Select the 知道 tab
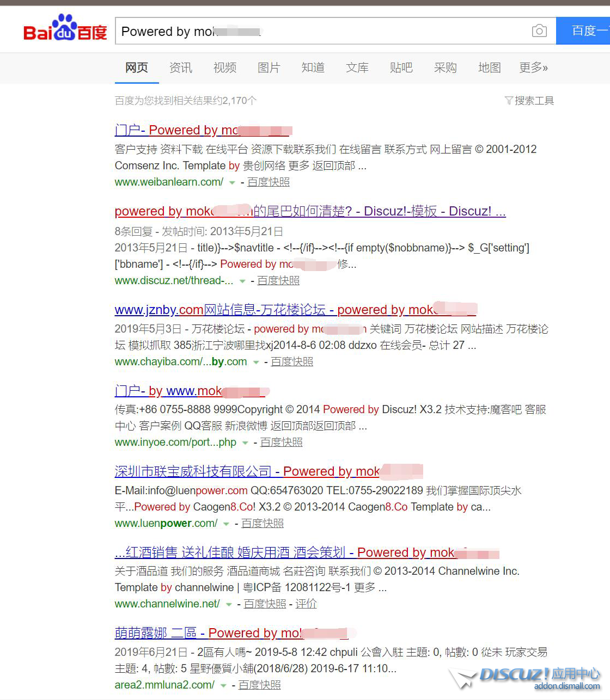The width and height of the screenshot is (610, 700). [313, 67]
